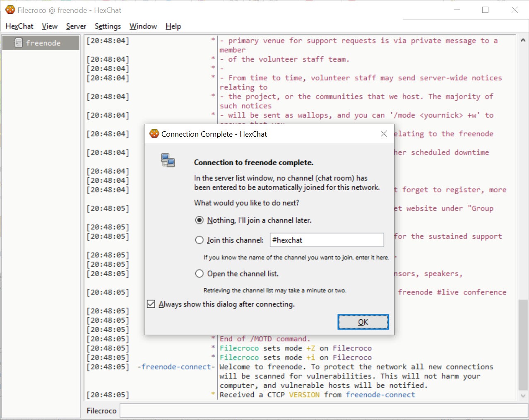529x420 pixels.
Task: Open the HexChat menu
Action: 19,26
